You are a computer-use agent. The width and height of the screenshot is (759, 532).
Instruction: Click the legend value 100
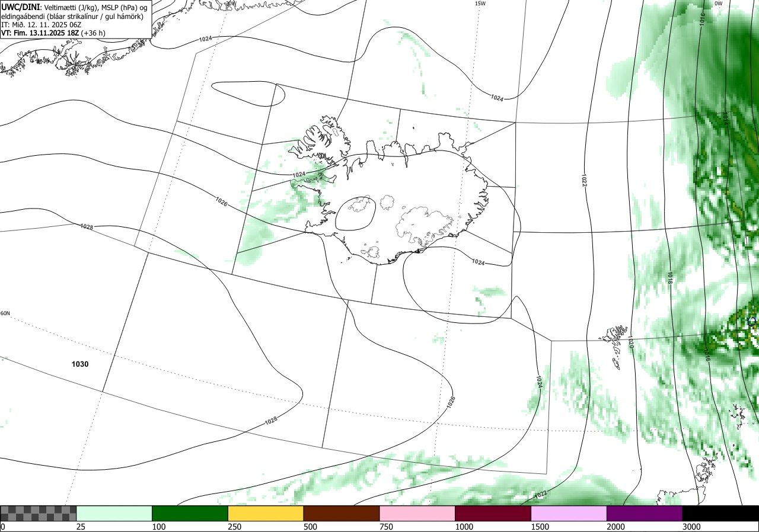pos(158,527)
